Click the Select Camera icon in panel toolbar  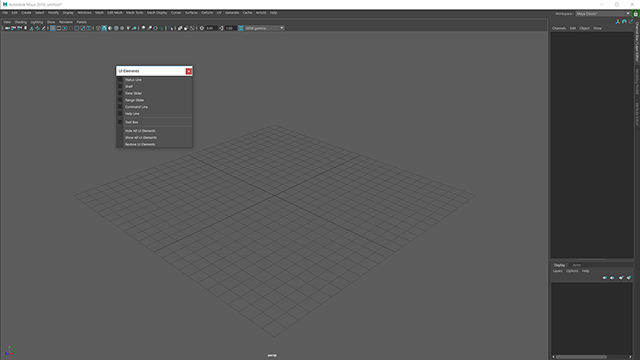point(7,28)
